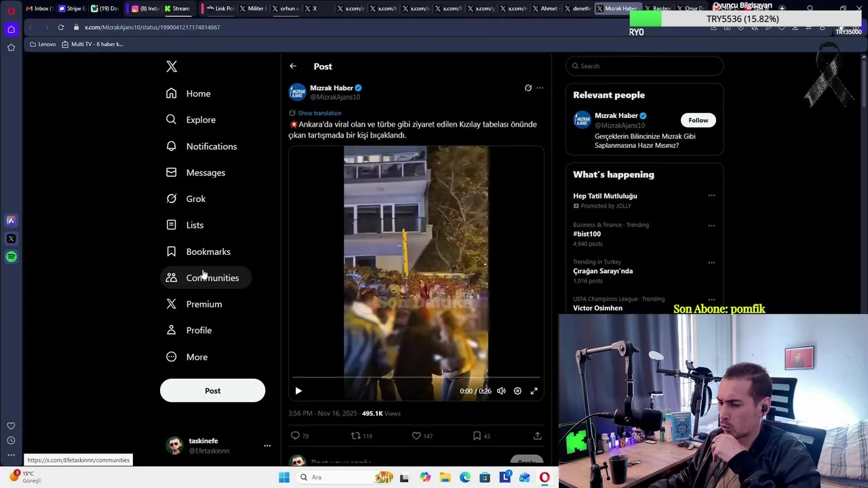Open Mızrak Haber profile avatar in the post
This screenshot has height=488, width=868.
coord(297,92)
